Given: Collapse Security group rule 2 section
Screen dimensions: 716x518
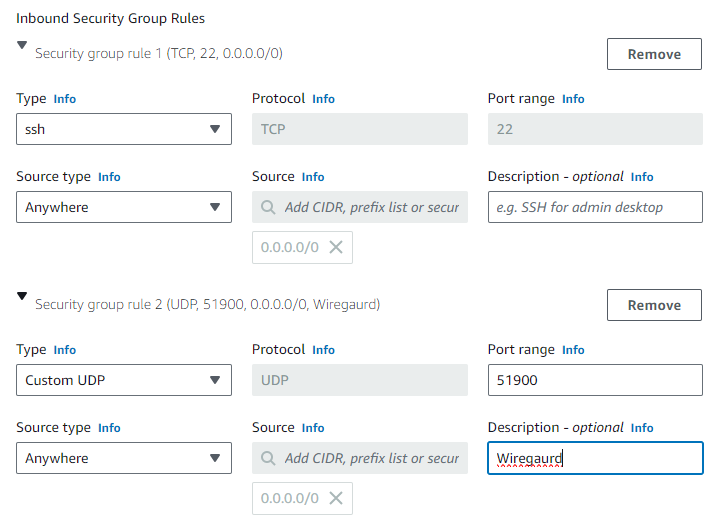Looking at the screenshot, I should pyautogui.click(x=23, y=296).
